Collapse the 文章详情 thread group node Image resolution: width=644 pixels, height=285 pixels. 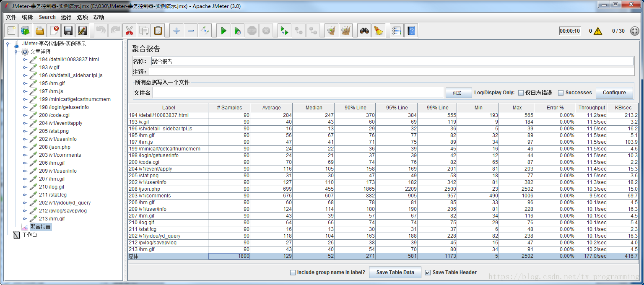(x=16, y=52)
